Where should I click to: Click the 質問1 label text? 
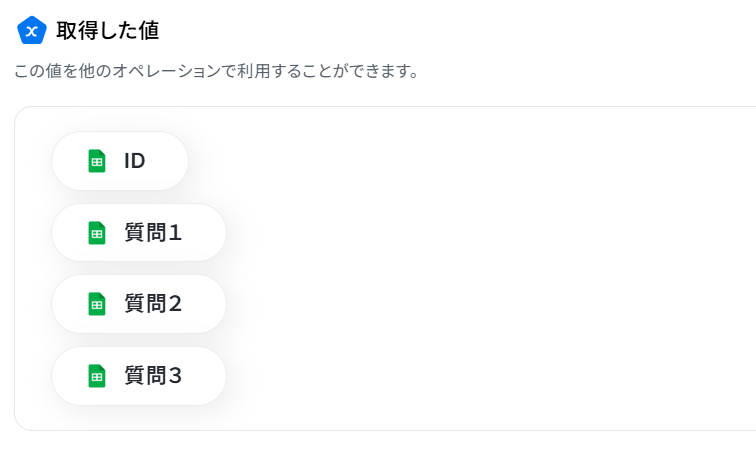click(153, 232)
